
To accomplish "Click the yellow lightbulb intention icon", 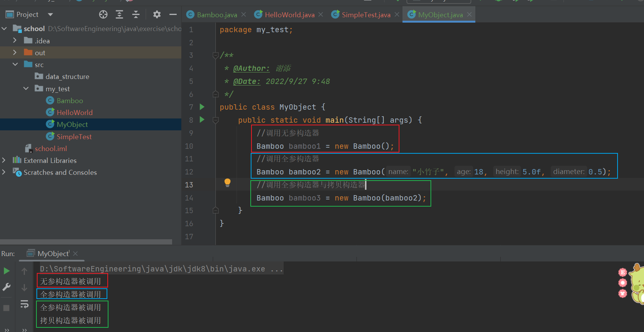I will click(227, 183).
